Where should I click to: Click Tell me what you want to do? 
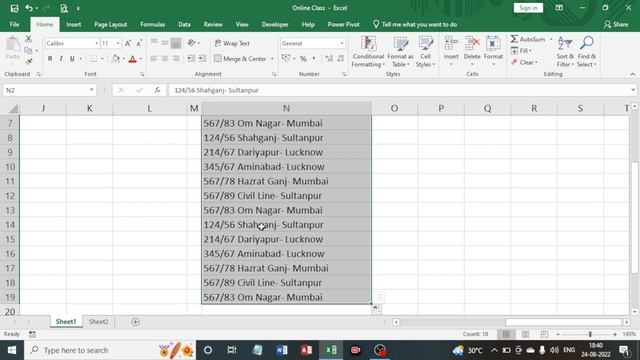pyautogui.click(x=415, y=24)
